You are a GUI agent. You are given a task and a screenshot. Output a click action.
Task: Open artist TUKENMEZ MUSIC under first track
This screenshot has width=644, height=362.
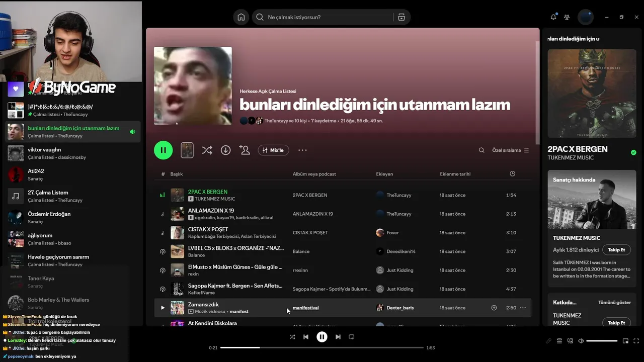click(215, 199)
